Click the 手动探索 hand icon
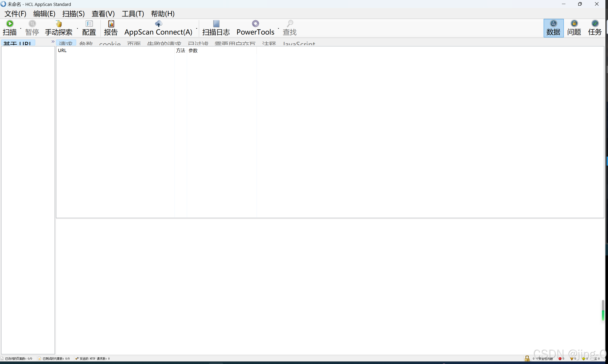The image size is (608, 364). click(59, 24)
